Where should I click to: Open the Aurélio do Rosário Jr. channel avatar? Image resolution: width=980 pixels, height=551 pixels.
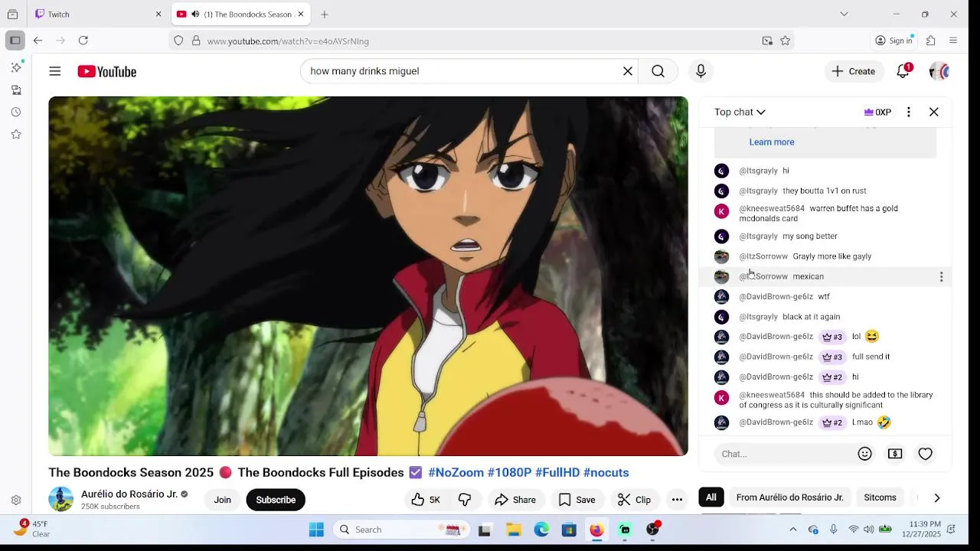[x=61, y=499]
